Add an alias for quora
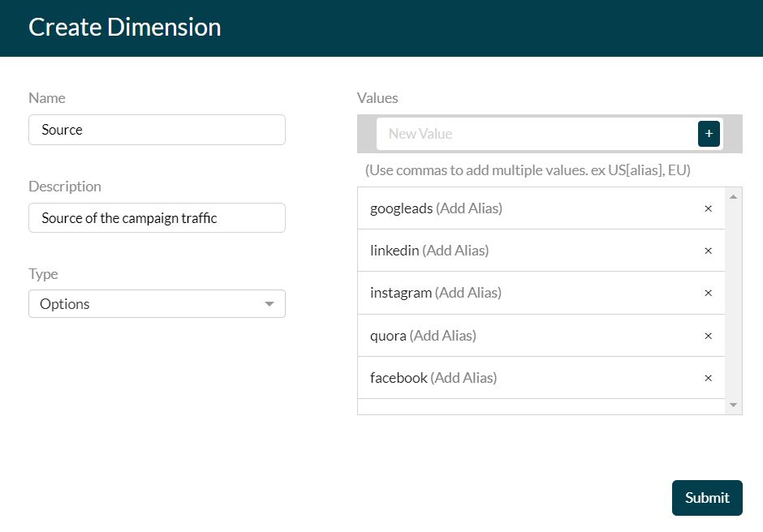 point(444,335)
